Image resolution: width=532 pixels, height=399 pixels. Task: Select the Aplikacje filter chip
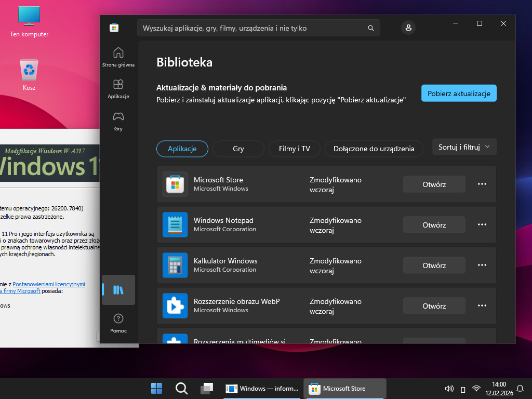[x=182, y=149]
